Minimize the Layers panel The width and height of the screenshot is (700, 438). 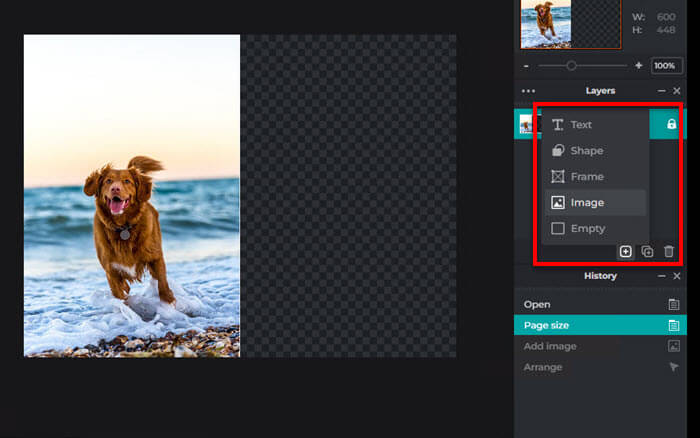pos(662,91)
